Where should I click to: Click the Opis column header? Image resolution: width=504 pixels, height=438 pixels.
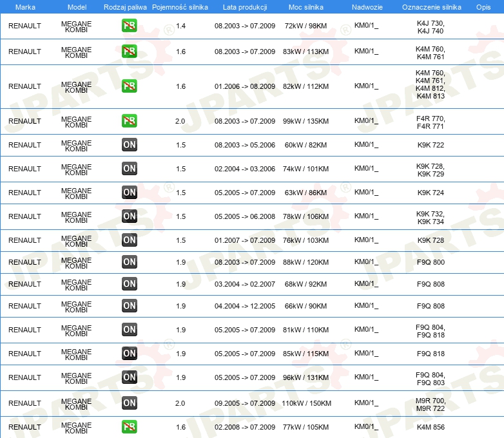[483, 7]
